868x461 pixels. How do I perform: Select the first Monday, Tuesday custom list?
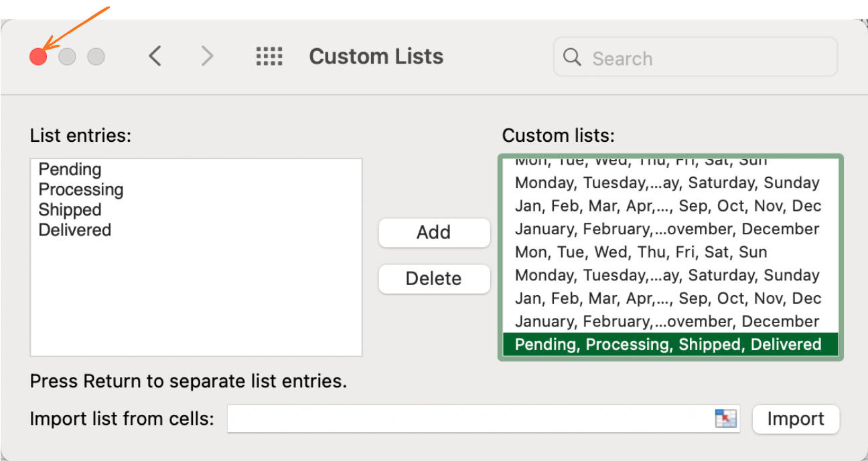[x=667, y=183]
